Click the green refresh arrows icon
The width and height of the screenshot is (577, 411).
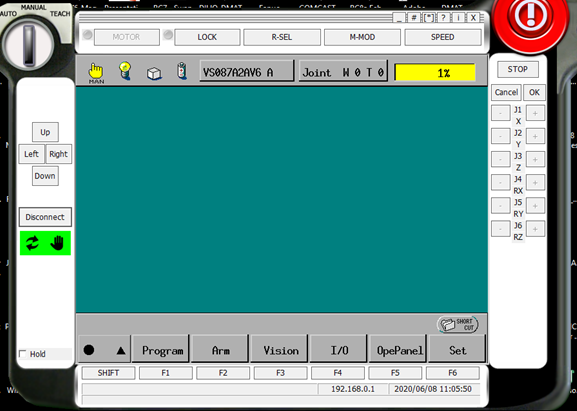tap(32, 243)
